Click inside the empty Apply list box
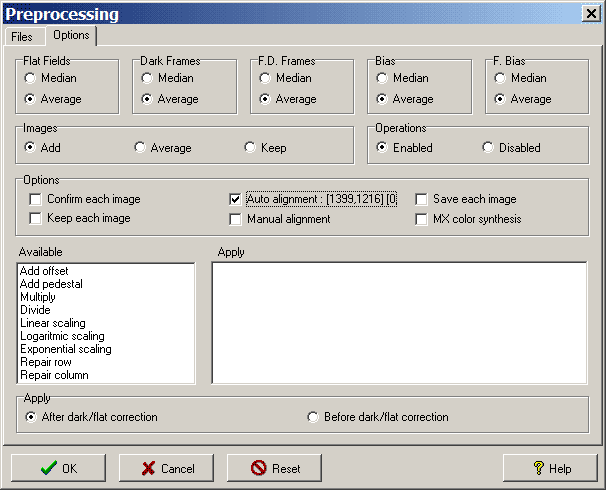Screen dimensions: 606x490 [399, 322]
